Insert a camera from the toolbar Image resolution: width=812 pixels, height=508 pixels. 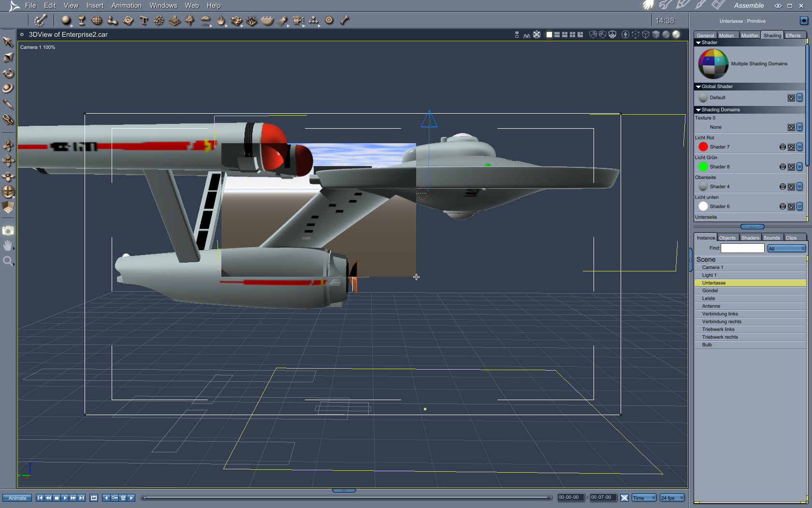coord(298,20)
